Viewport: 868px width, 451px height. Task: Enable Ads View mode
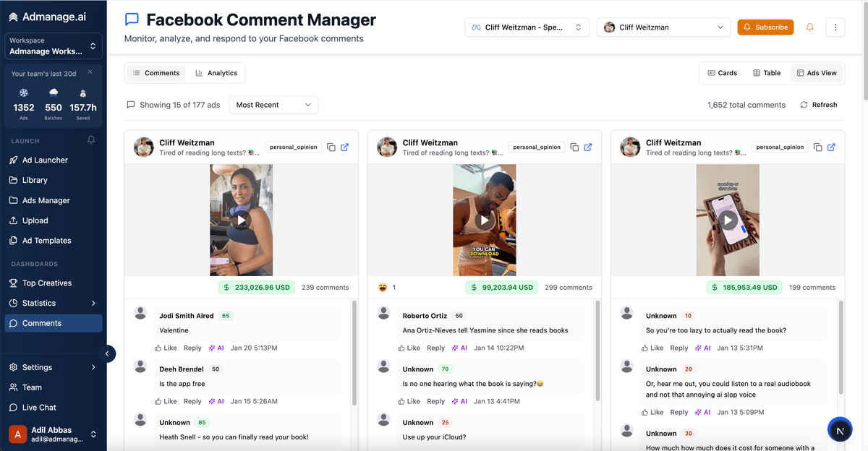(x=816, y=73)
